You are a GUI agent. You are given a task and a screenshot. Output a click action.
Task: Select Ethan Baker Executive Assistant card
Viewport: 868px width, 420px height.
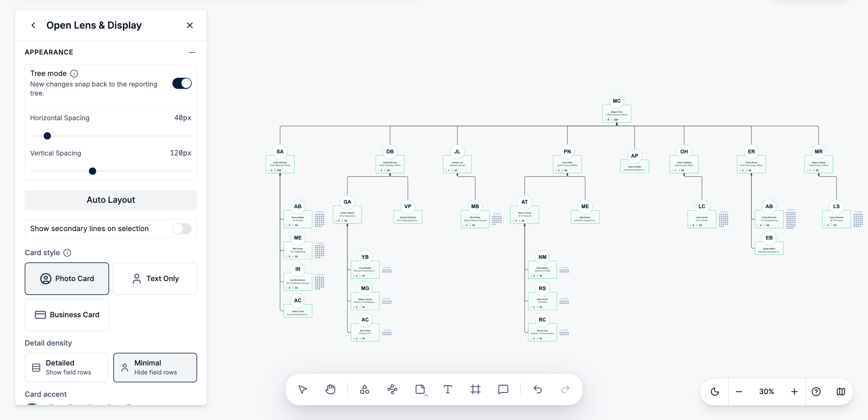pyautogui.click(x=769, y=248)
